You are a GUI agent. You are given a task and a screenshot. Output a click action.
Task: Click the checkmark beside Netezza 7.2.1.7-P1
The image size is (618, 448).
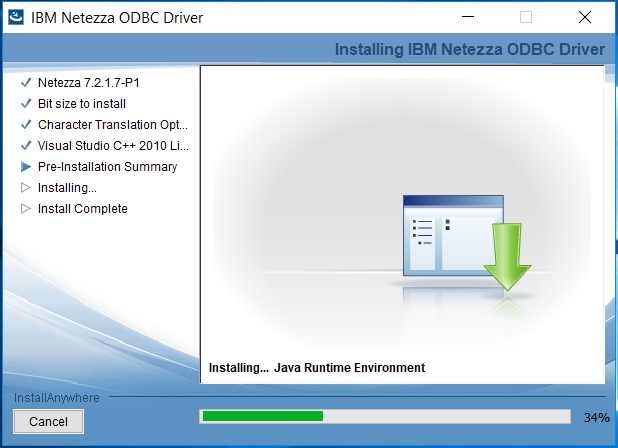26,83
